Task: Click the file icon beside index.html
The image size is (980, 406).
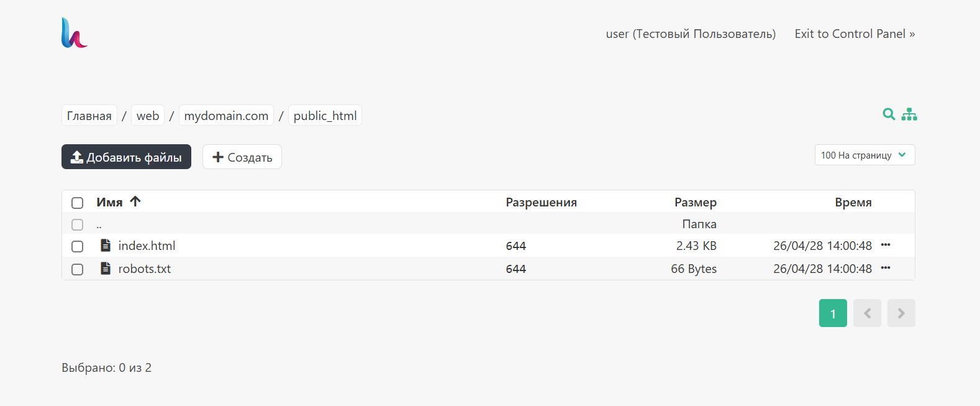Action: click(106, 245)
